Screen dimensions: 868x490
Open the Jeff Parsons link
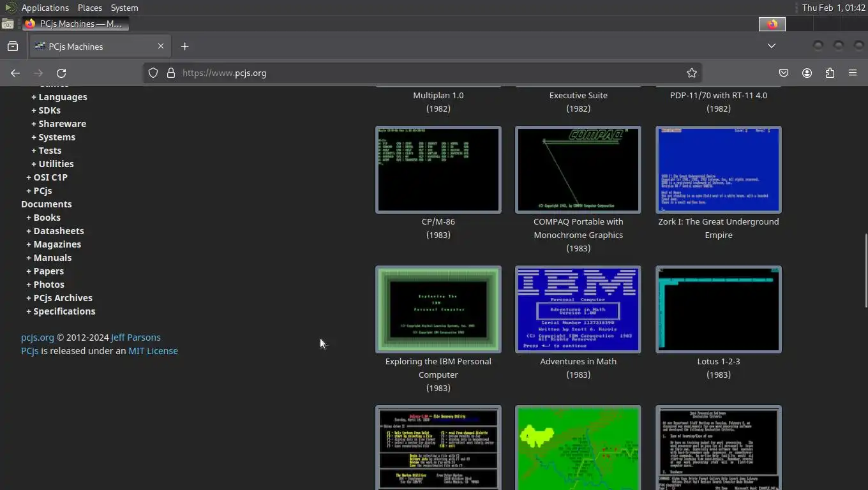pos(136,338)
